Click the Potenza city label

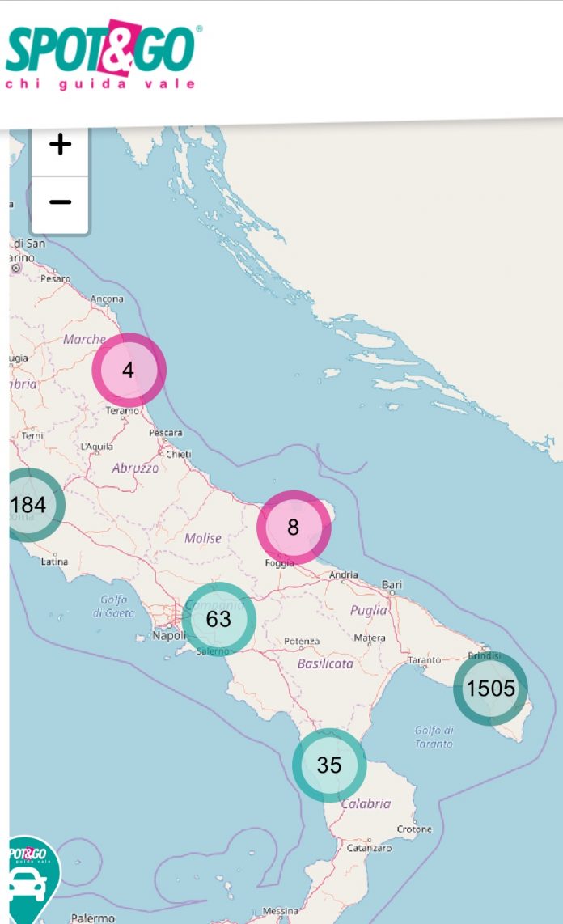302,642
